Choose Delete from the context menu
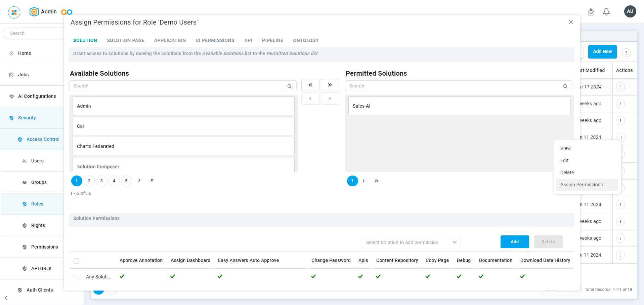644x305 pixels. (567, 173)
